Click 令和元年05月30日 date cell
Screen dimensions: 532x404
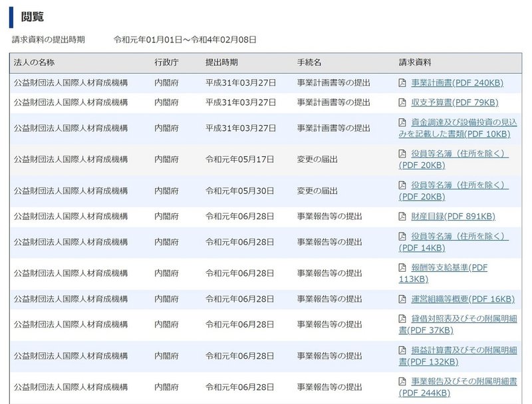pyautogui.click(x=239, y=191)
